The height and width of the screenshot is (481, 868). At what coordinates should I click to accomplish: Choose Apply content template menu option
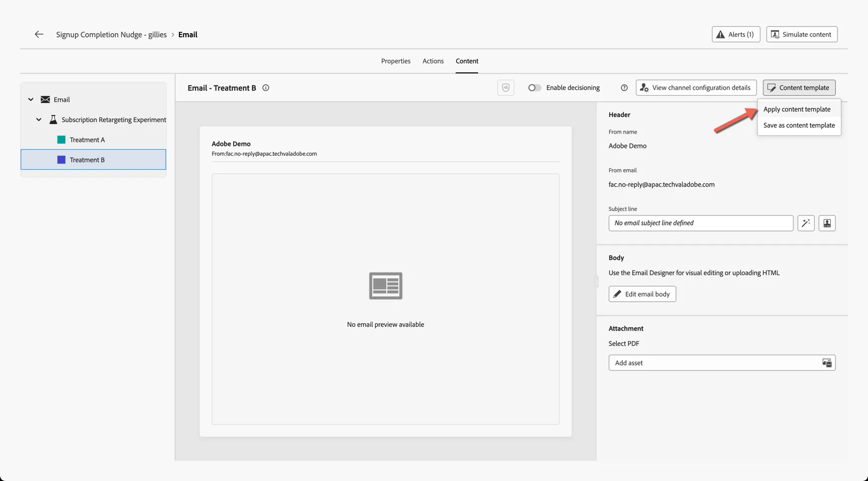(799, 109)
